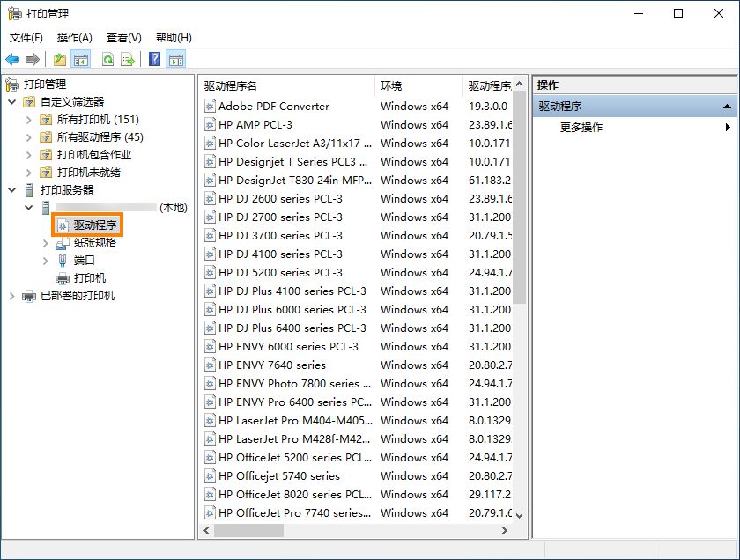740x560 pixels.
Task: Expand the 已部署的打印机 node
Action: [12, 296]
